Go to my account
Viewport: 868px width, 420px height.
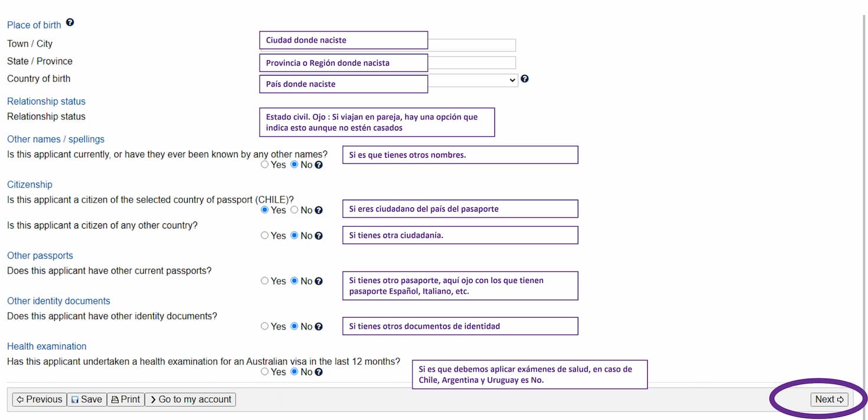[x=190, y=399]
